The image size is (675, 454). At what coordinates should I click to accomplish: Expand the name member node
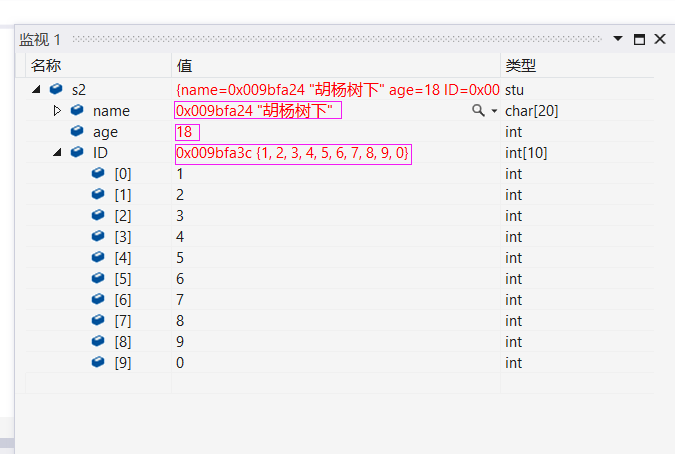coord(57,111)
